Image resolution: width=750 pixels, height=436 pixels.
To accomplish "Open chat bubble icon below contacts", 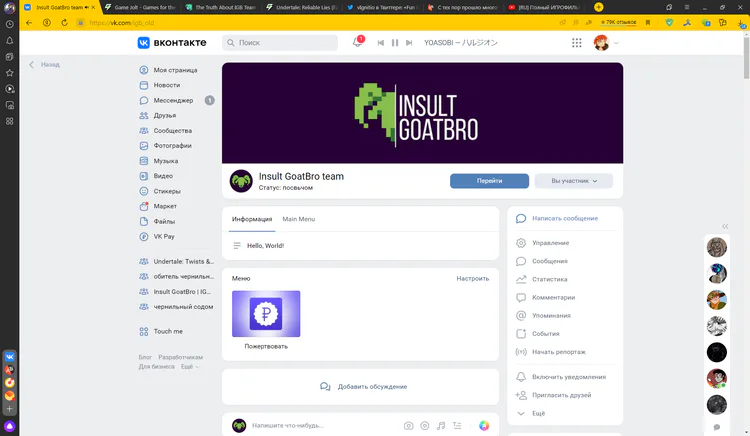I will (x=717, y=427).
